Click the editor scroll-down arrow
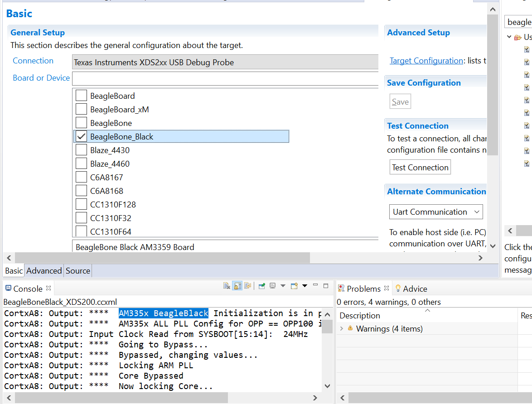The height and width of the screenshot is (404, 532). (x=493, y=246)
